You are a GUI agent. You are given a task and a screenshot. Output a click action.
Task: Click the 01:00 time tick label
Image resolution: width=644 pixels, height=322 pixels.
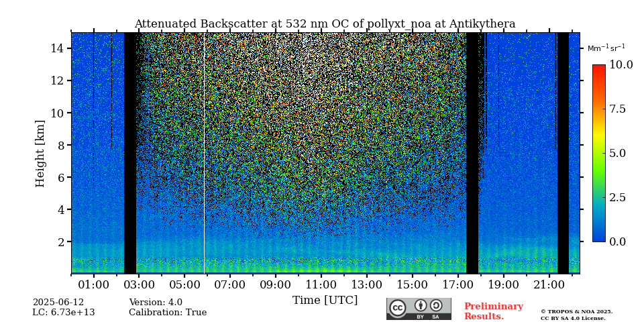pyautogui.click(x=94, y=285)
